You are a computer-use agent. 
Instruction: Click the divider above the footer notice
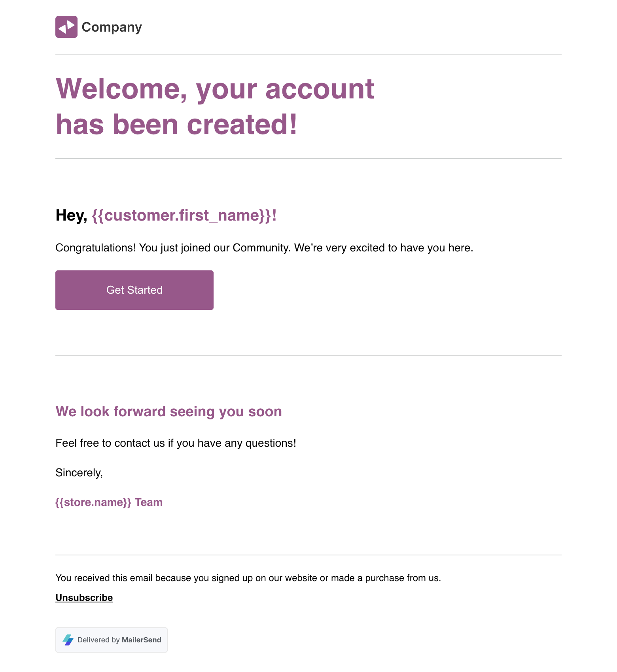coord(308,555)
